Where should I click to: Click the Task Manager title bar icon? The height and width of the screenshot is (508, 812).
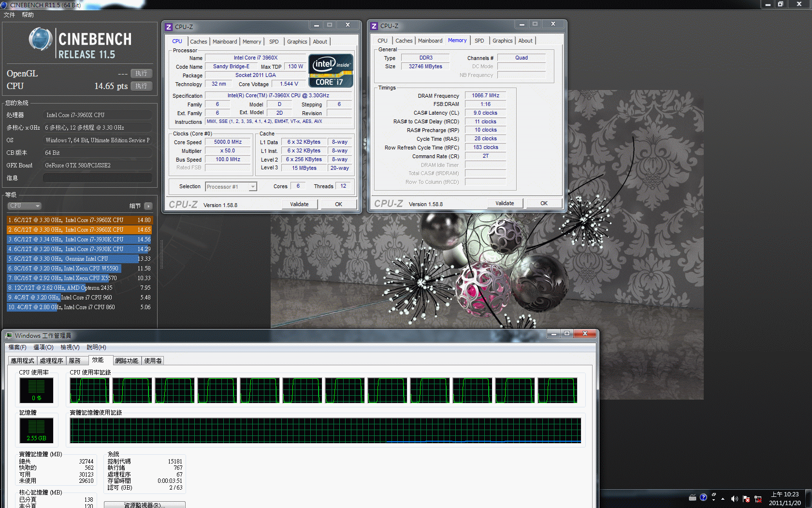9,335
